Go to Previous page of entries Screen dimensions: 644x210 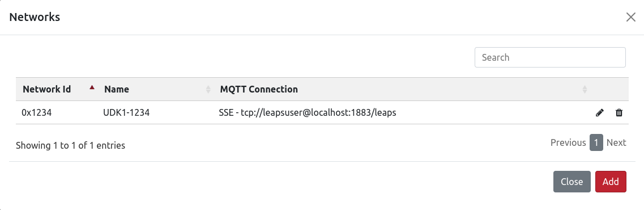tap(568, 143)
